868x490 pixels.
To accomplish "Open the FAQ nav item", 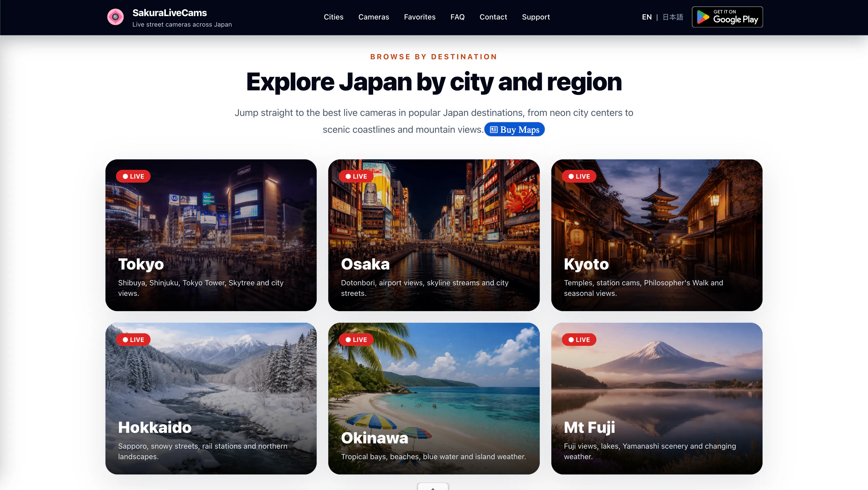I will click(x=457, y=17).
